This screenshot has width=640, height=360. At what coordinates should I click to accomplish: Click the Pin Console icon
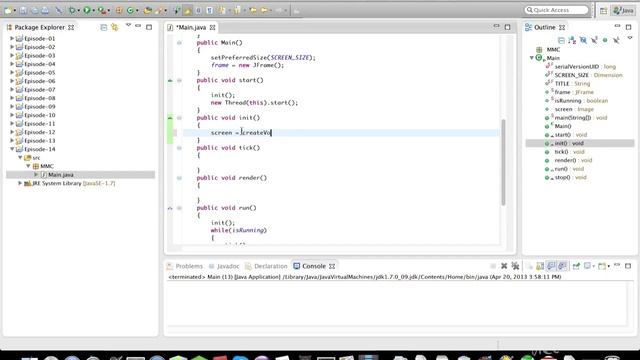click(576, 266)
